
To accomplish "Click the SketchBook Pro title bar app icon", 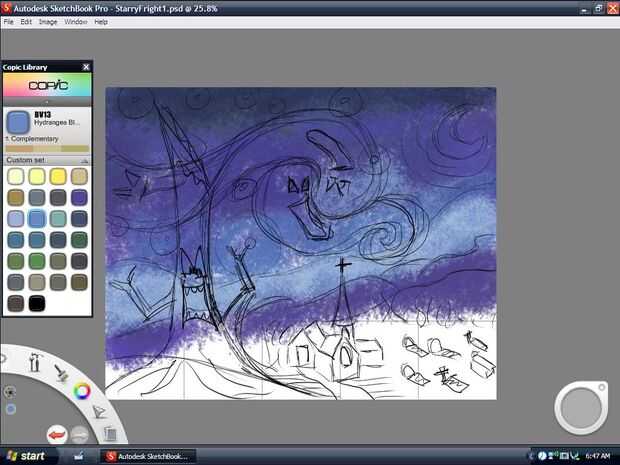I will pos(6,8).
